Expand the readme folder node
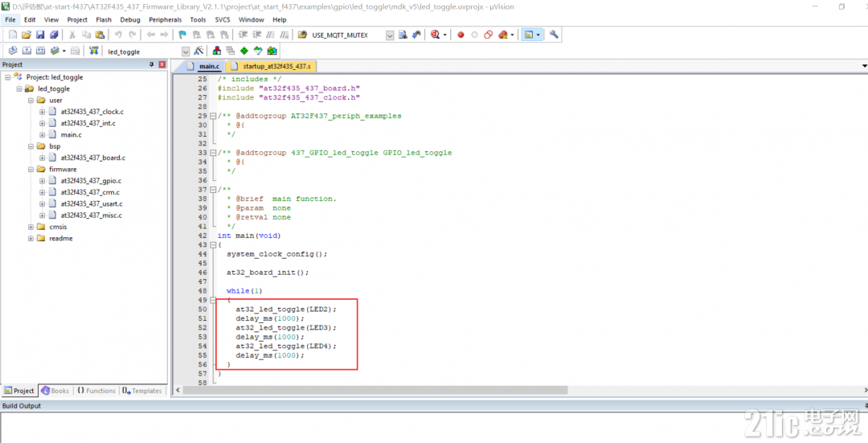 click(31, 239)
